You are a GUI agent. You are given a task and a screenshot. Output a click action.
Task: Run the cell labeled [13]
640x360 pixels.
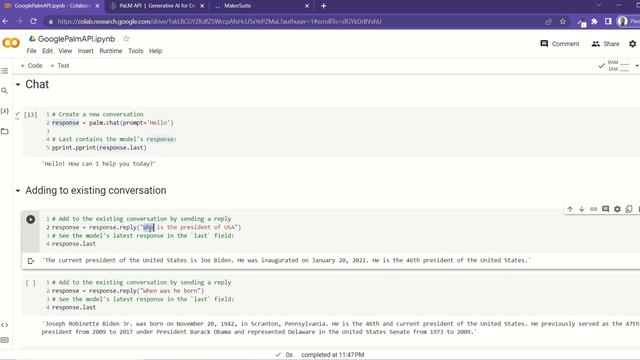click(30, 115)
